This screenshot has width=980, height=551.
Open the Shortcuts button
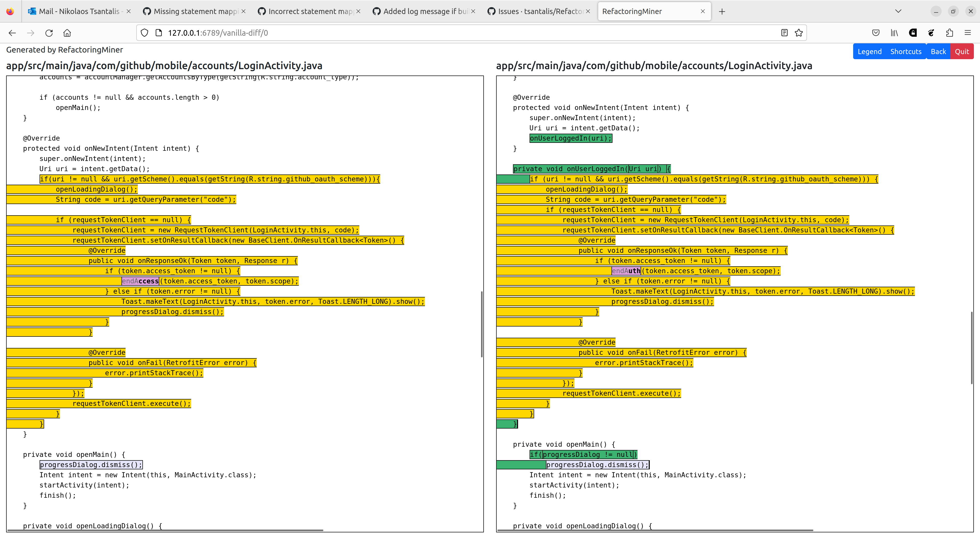coord(906,52)
